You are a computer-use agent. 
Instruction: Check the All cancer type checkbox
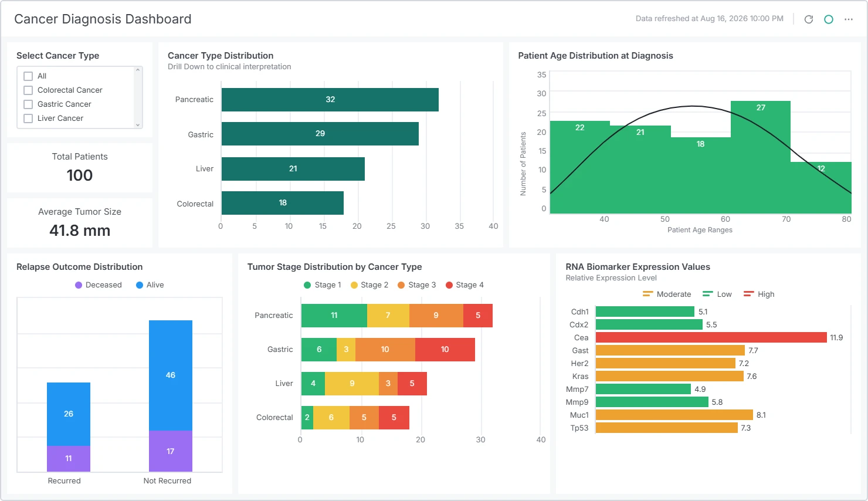pyautogui.click(x=28, y=76)
